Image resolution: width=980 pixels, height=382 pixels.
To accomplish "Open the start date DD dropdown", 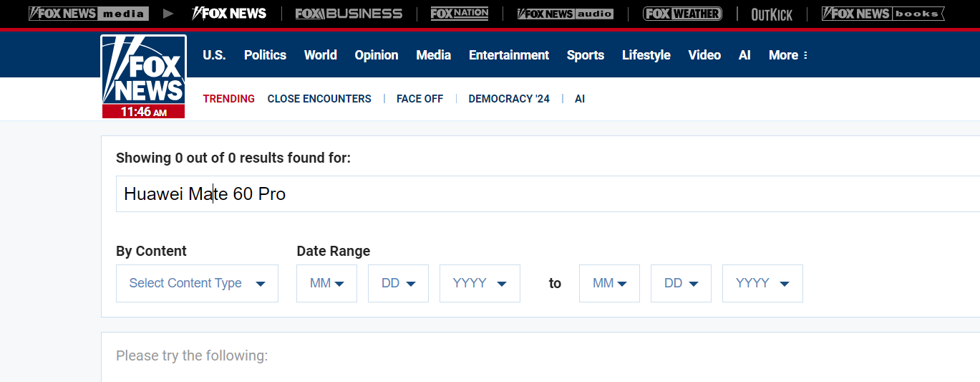I will tap(398, 283).
